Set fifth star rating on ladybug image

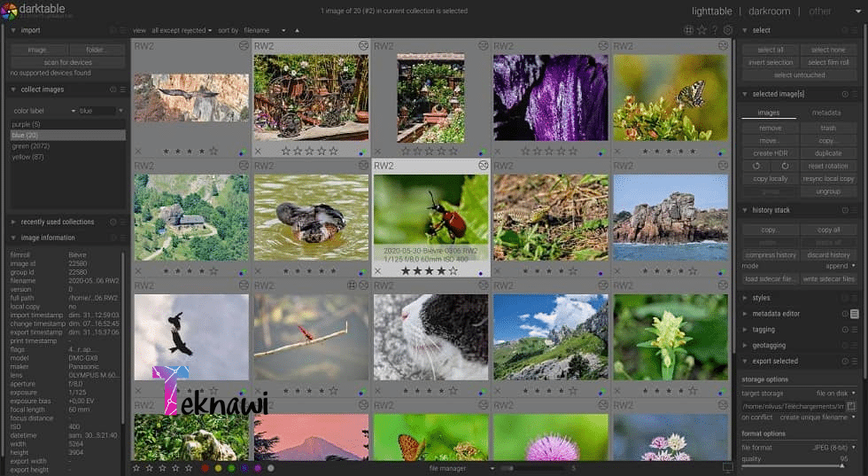click(453, 271)
